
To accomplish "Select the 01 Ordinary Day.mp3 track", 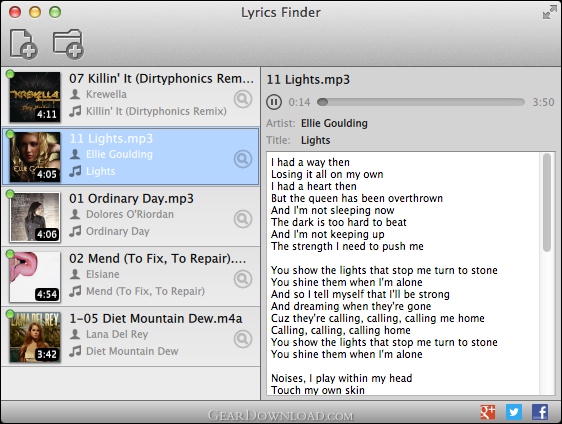I will (131, 216).
